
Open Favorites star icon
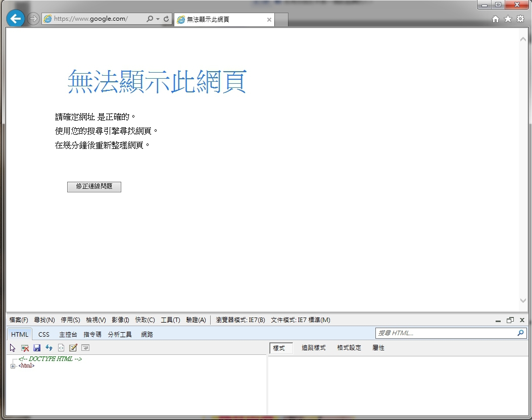[x=508, y=19]
